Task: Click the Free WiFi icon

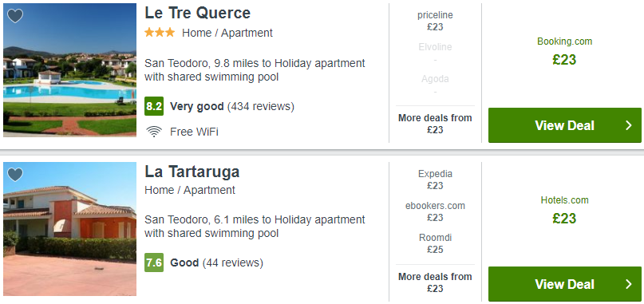Action: pos(153,132)
